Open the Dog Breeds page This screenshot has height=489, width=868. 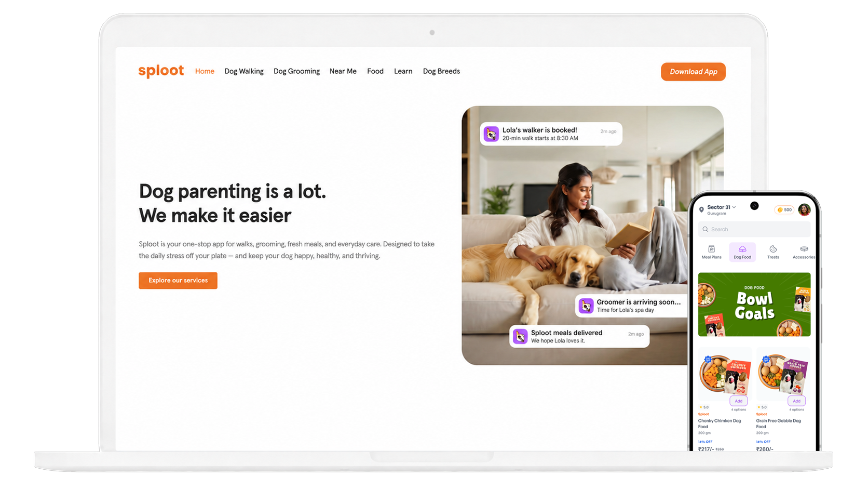tap(441, 71)
